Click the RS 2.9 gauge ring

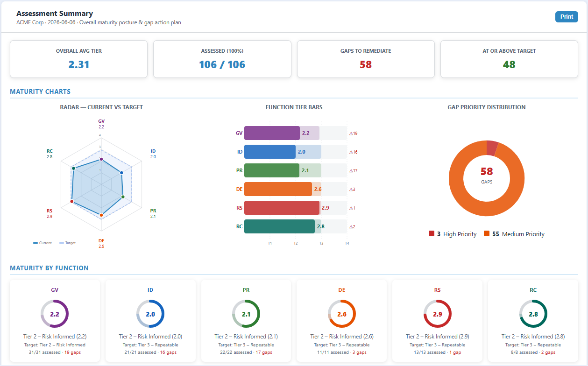(438, 314)
